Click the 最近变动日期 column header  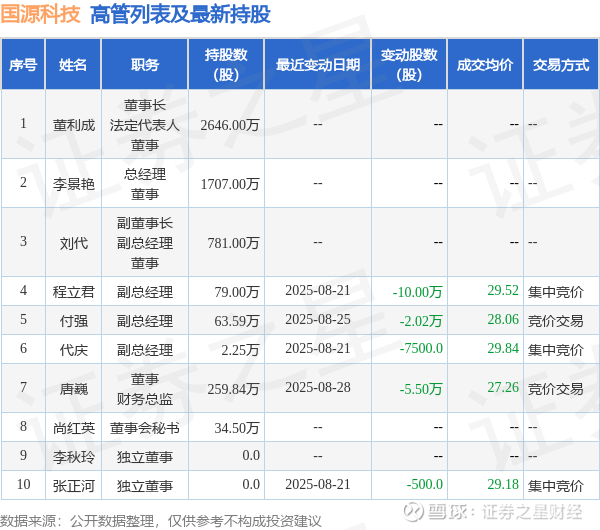(318, 64)
